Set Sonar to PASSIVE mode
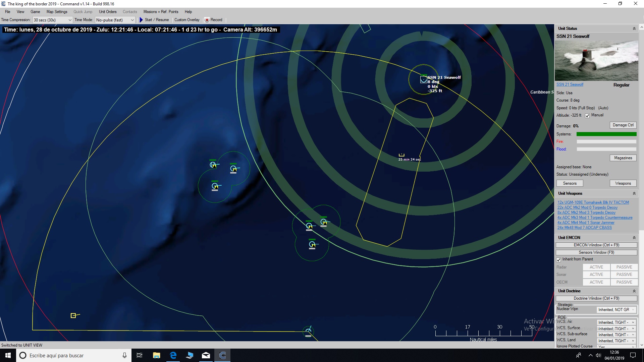 click(x=624, y=274)
